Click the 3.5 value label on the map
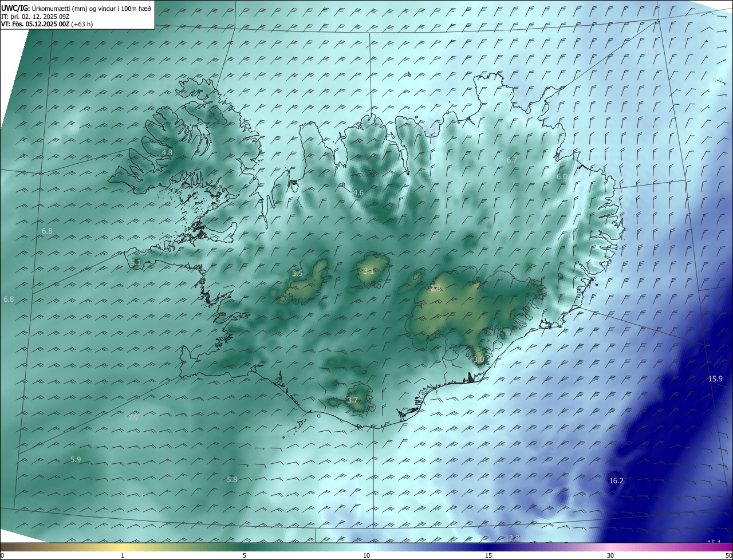The image size is (733, 560). [x=297, y=274]
